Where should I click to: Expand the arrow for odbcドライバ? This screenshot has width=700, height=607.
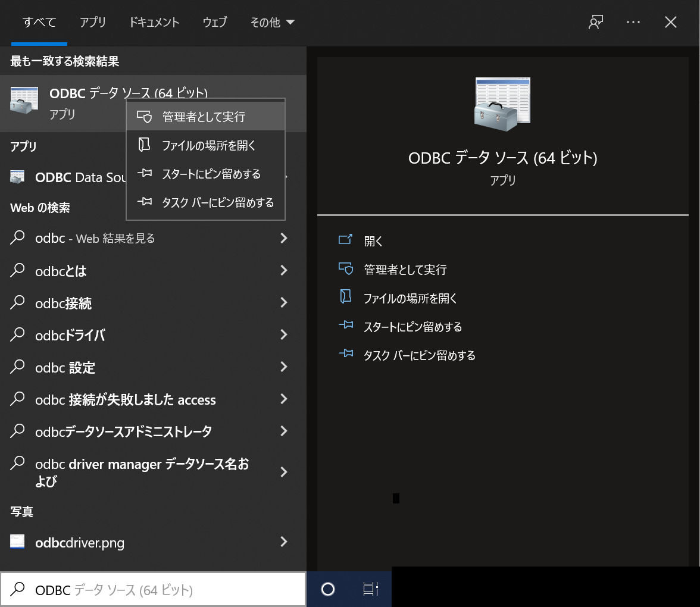point(283,334)
